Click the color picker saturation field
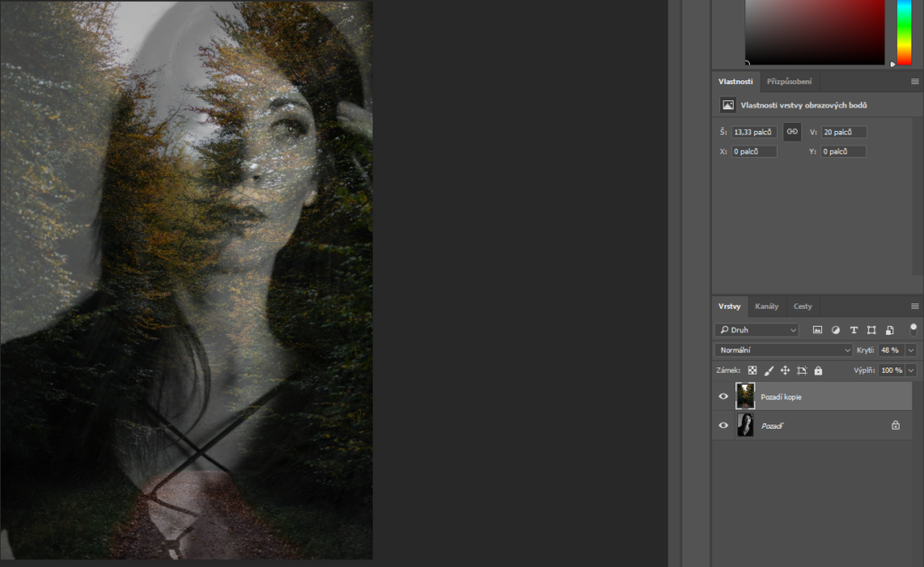This screenshot has width=924, height=567. click(815, 32)
